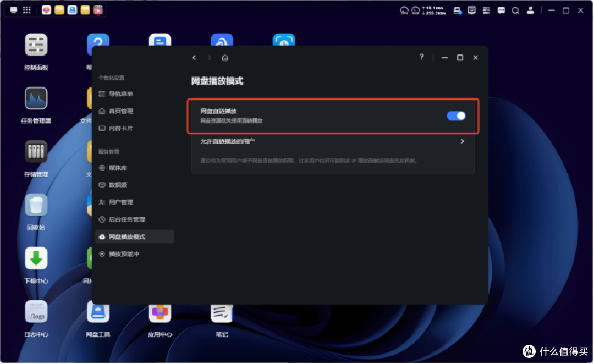
Task: Click the 网盘资源优先使用直链播放 description text
Action: [x=232, y=121]
